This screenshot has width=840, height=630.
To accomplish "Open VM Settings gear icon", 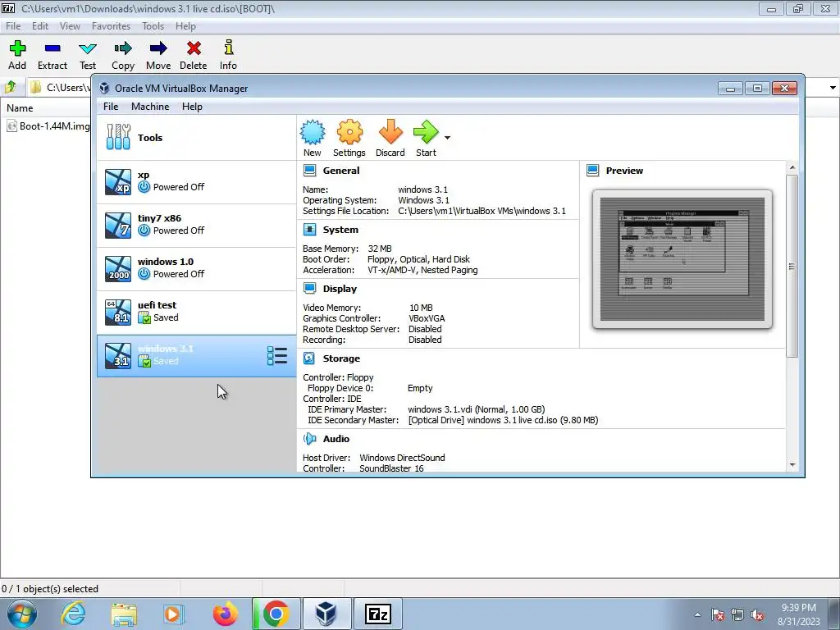I will [349, 138].
